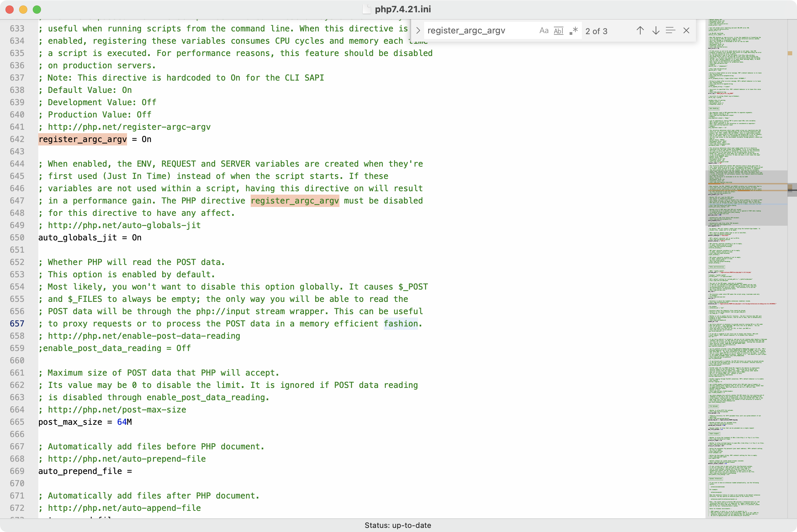Toggle Find in Selection icon
This screenshot has height=532, width=797.
tap(671, 31)
